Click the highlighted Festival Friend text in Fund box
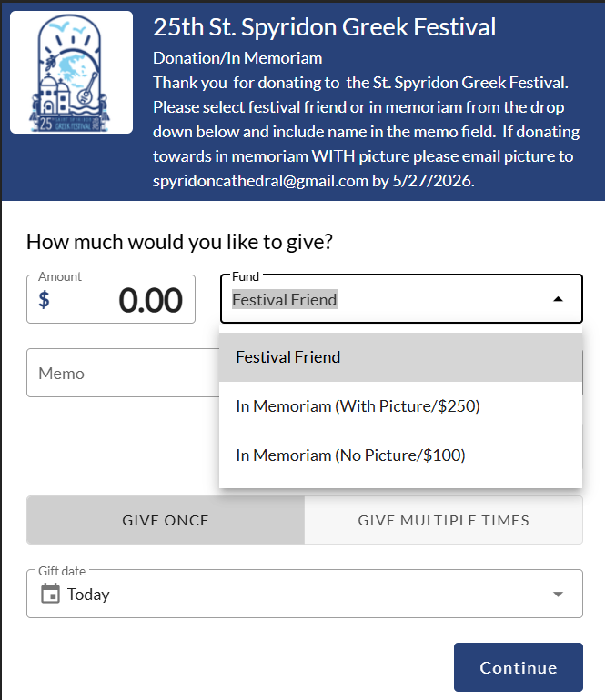The height and width of the screenshot is (700, 605). [x=285, y=299]
